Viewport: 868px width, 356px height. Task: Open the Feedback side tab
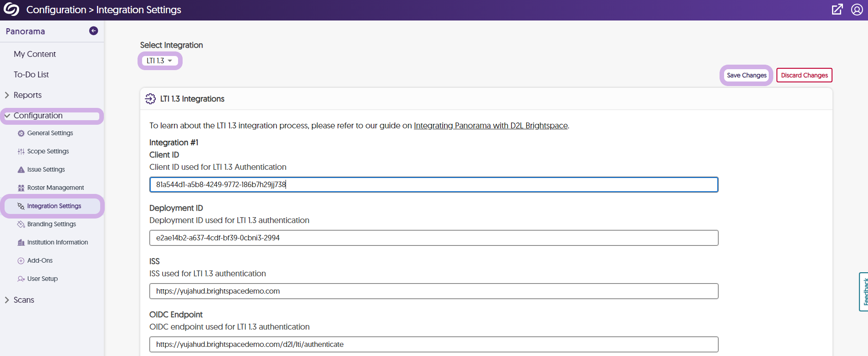864,291
